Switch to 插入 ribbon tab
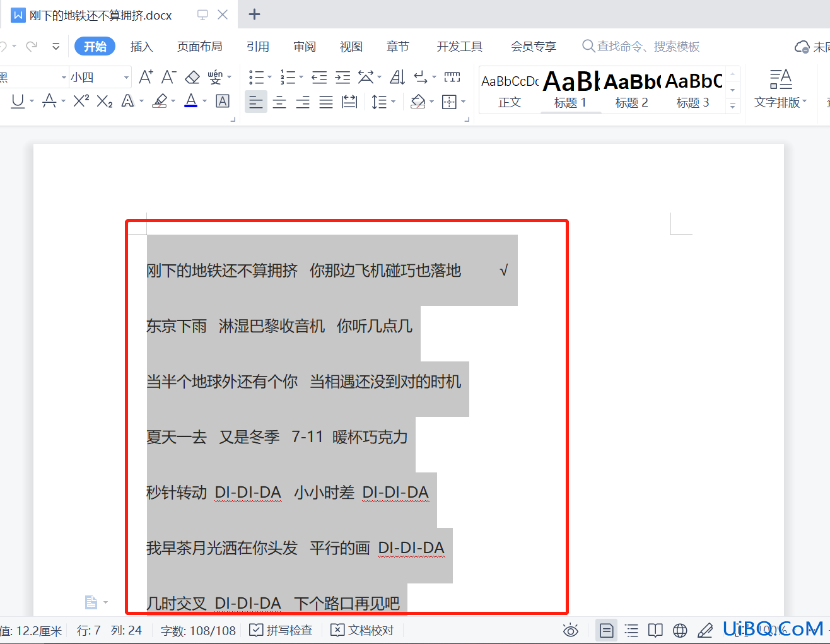The height and width of the screenshot is (644, 830). (142, 47)
